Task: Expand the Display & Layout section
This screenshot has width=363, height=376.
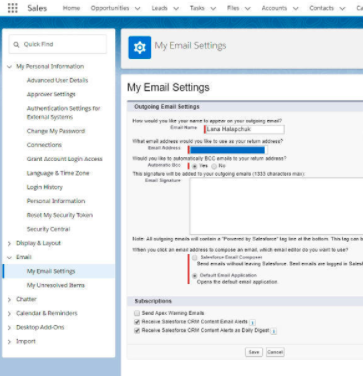Action: tap(9, 243)
